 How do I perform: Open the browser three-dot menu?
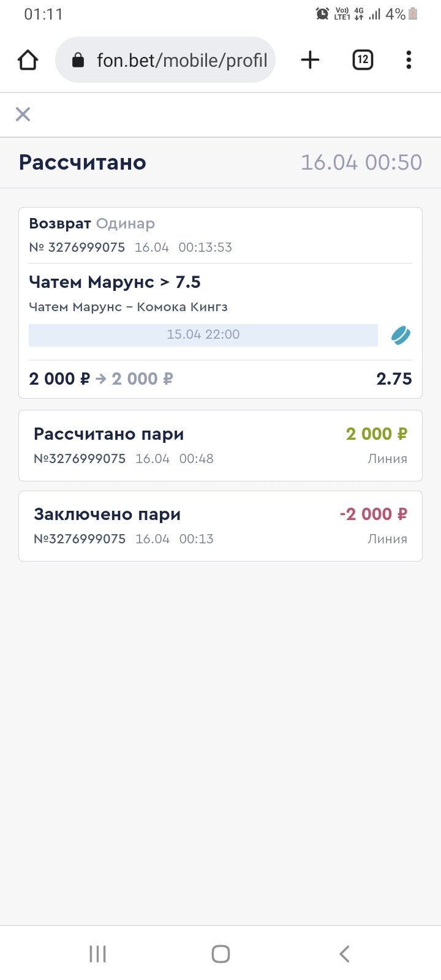(409, 59)
